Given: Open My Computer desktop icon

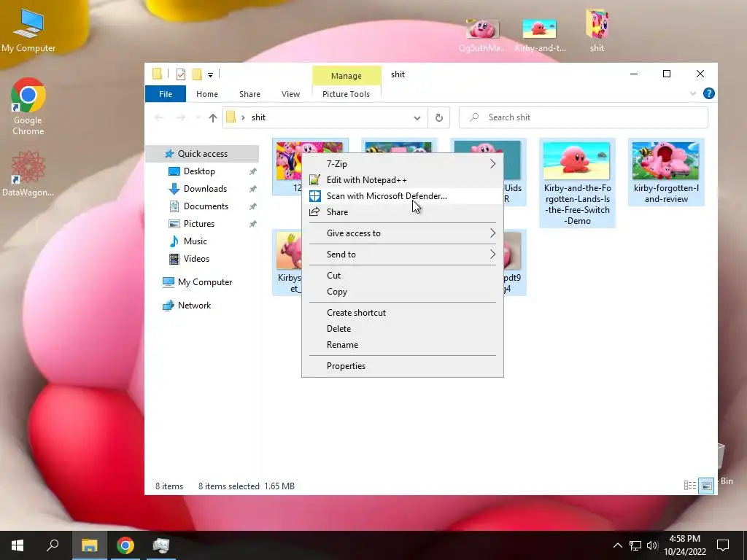Looking at the screenshot, I should 28,31.
